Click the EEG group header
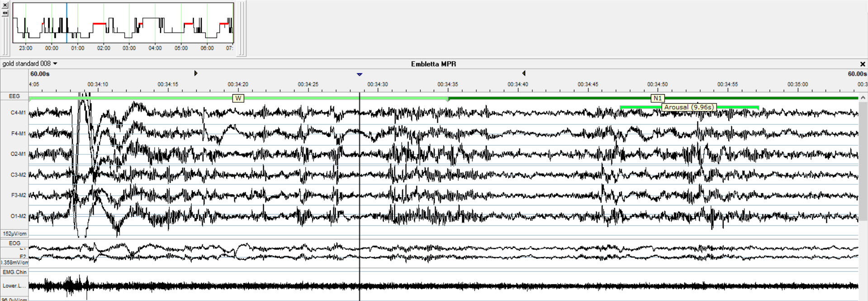 click(x=14, y=96)
